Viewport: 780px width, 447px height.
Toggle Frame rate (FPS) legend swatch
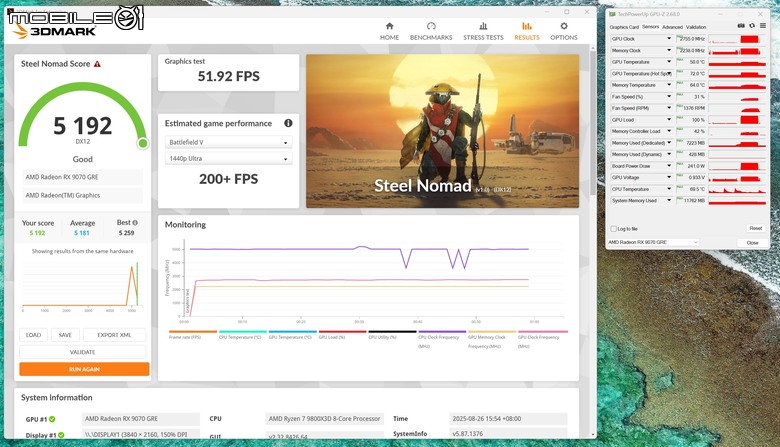pos(193,332)
